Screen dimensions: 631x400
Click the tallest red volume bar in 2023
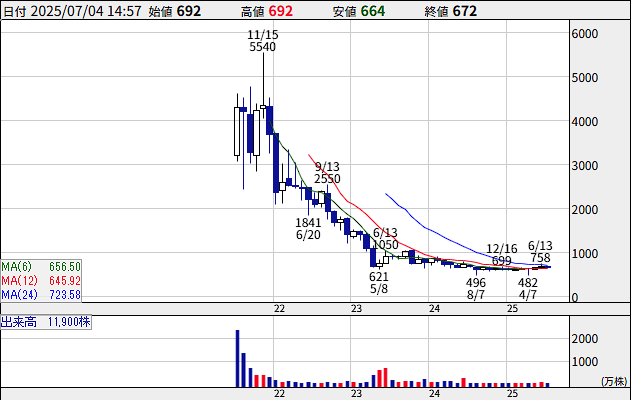click(x=385, y=377)
